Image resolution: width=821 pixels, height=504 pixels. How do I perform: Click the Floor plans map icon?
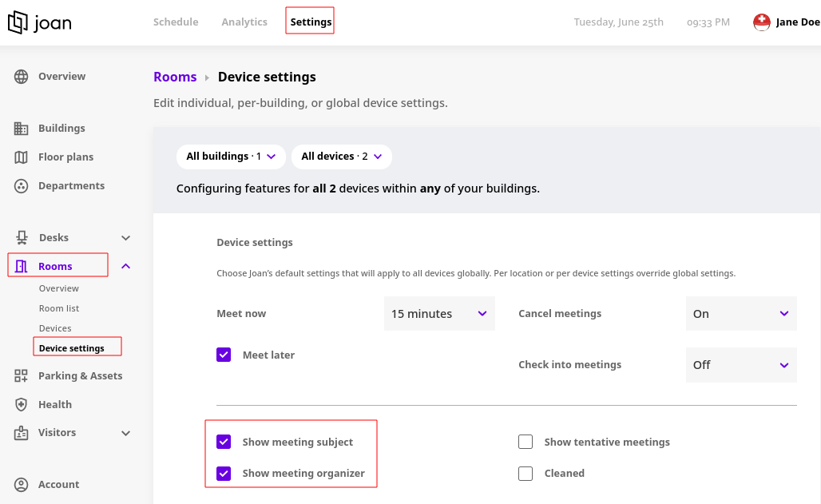(x=21, y=157)
